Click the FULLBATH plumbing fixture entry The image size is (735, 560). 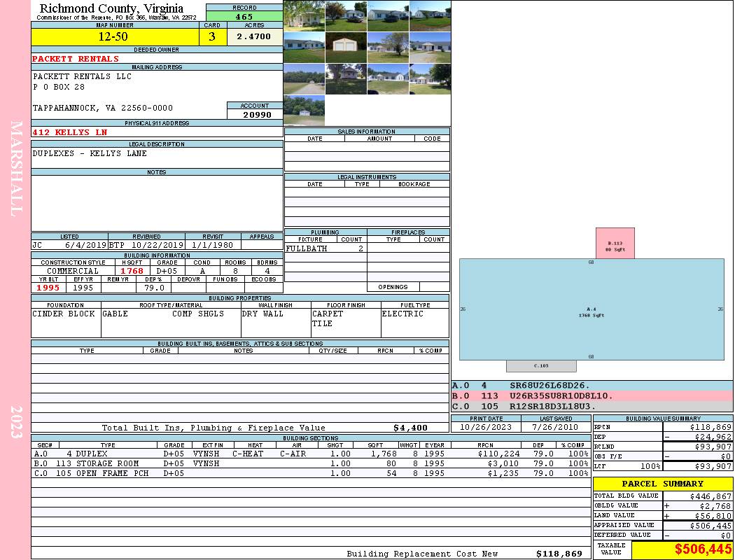point(306,248)
